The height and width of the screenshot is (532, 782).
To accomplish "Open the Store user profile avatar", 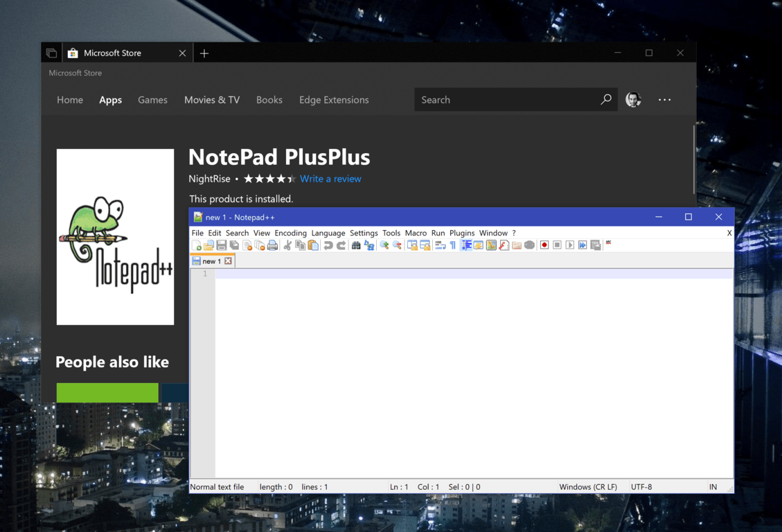I will [x=633, y=100].
